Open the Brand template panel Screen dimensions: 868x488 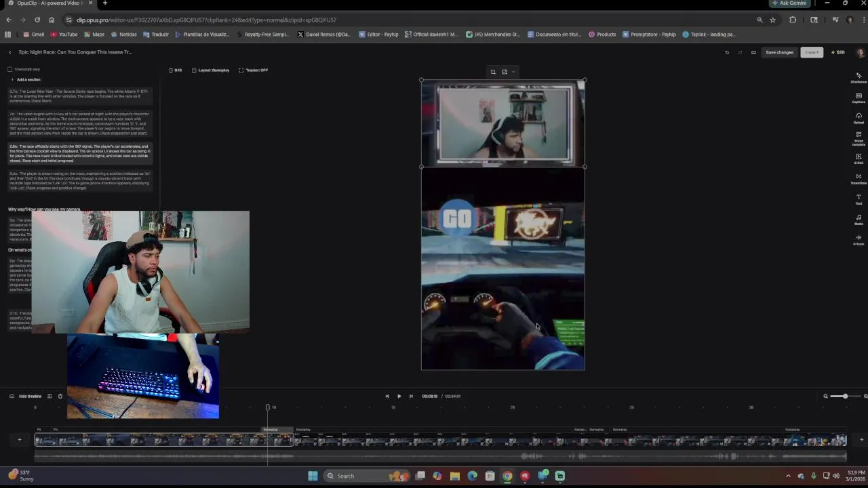point(859,139)
